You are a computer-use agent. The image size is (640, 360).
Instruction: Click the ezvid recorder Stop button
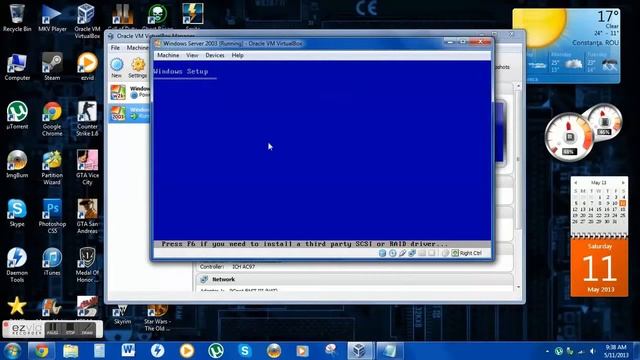[70, 329]
